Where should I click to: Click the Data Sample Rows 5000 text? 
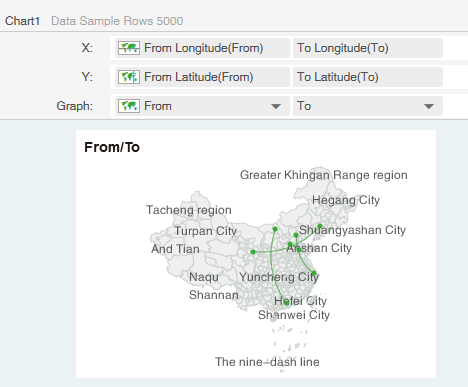tap(117, 21)
